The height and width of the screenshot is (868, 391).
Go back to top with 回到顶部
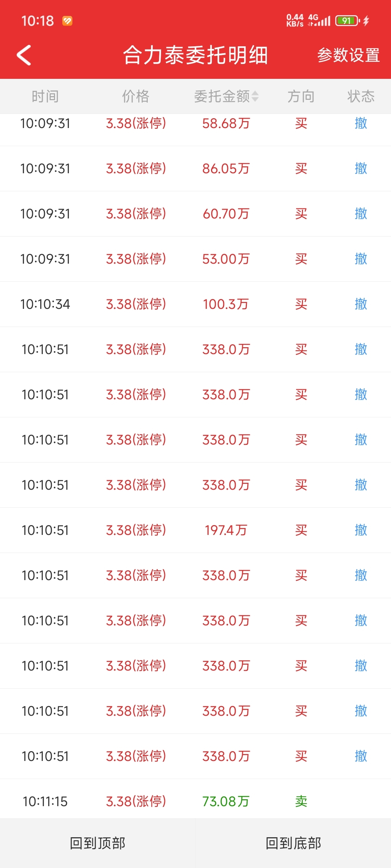pyautogui.click(x=98, y=843)
